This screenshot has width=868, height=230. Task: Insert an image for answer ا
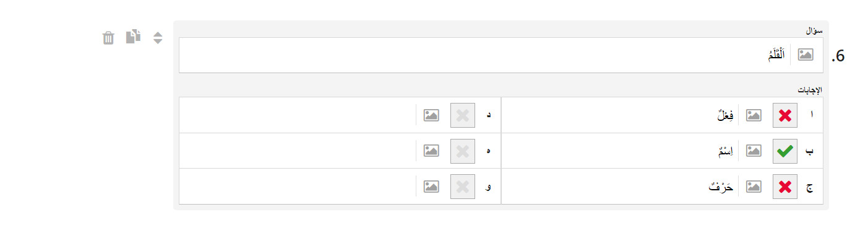(754, 115)
